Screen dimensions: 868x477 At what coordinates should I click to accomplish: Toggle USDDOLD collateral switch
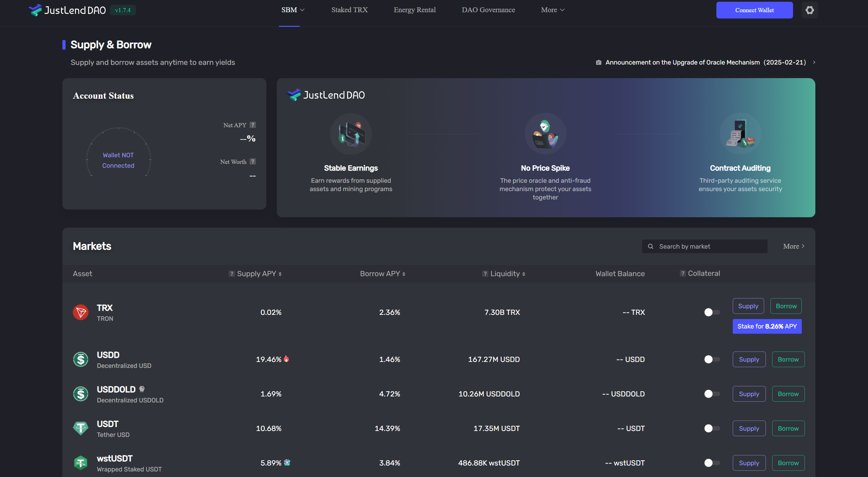pyautogui.click(x=711, y=394)
